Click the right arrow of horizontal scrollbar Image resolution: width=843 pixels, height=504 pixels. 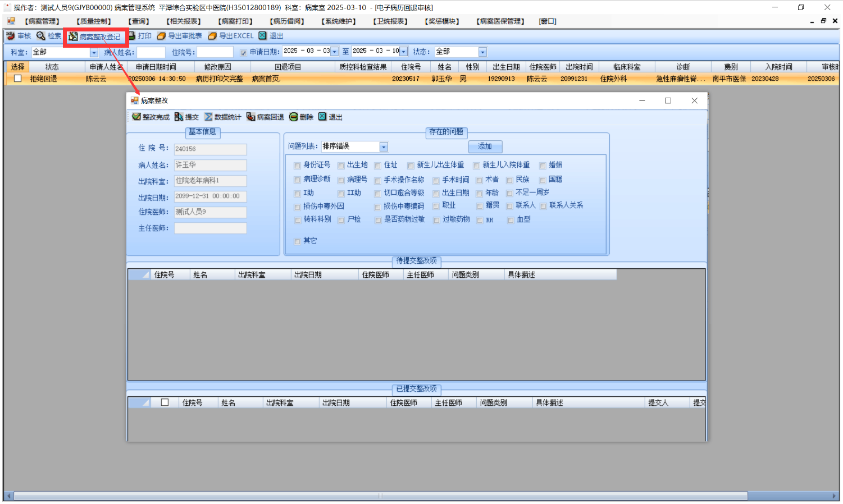pyautogui.click(x=835, y=496)
